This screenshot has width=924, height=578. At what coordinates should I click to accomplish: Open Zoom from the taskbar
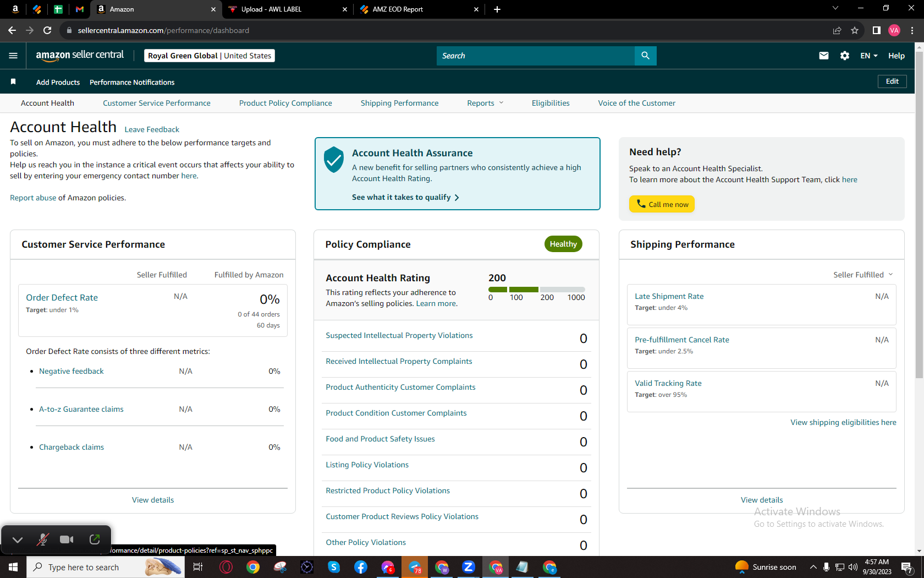469,567
